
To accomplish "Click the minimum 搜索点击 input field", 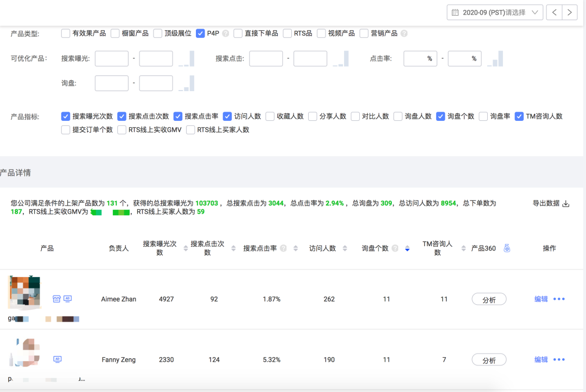I will tap(266, 59).
